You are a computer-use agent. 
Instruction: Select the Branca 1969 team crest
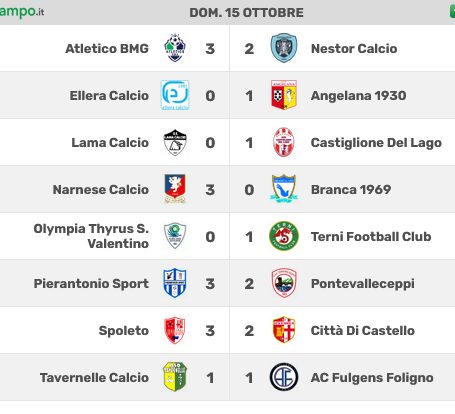[x=284, y=189]
